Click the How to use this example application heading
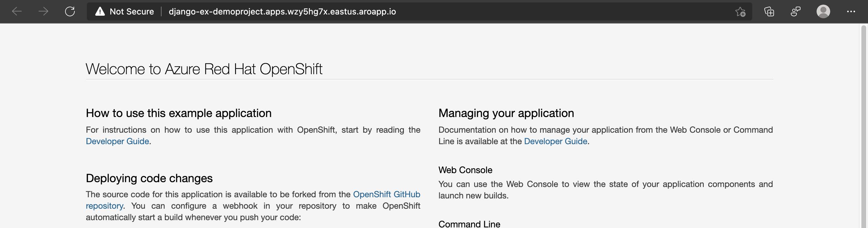This screenshot has width=868, height=228. 179,113
